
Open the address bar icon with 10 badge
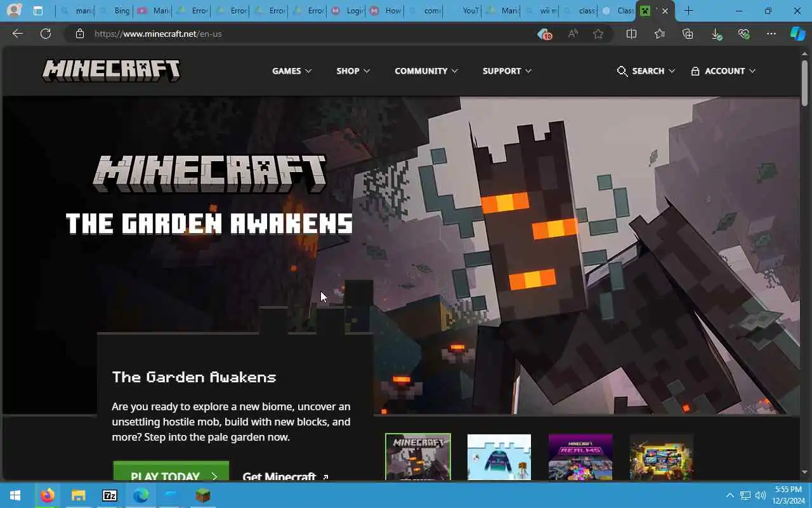[x=544, y=34]
